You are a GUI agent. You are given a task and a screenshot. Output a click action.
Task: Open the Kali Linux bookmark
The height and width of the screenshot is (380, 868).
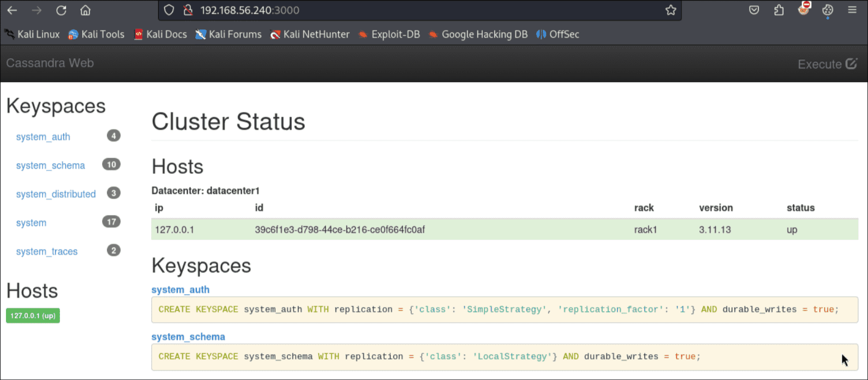click(32, 34)
